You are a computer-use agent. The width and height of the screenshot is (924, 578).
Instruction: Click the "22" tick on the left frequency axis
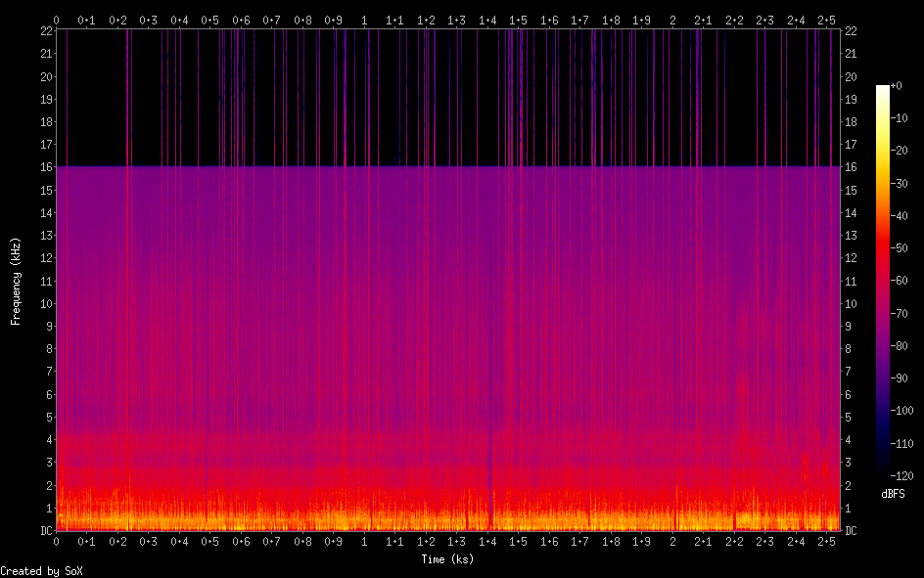pyautogui.click(x=47, y=31)
